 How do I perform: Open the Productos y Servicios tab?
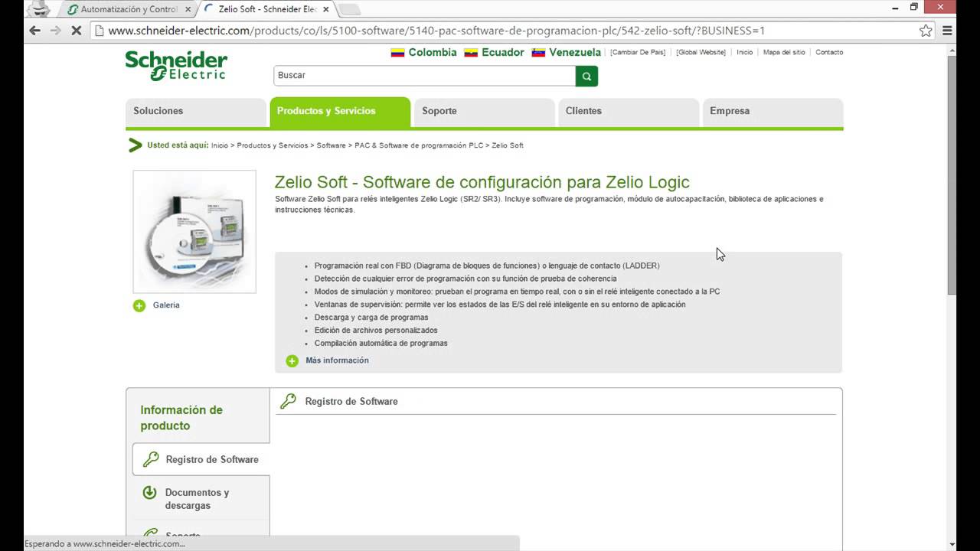coord(340,112)
